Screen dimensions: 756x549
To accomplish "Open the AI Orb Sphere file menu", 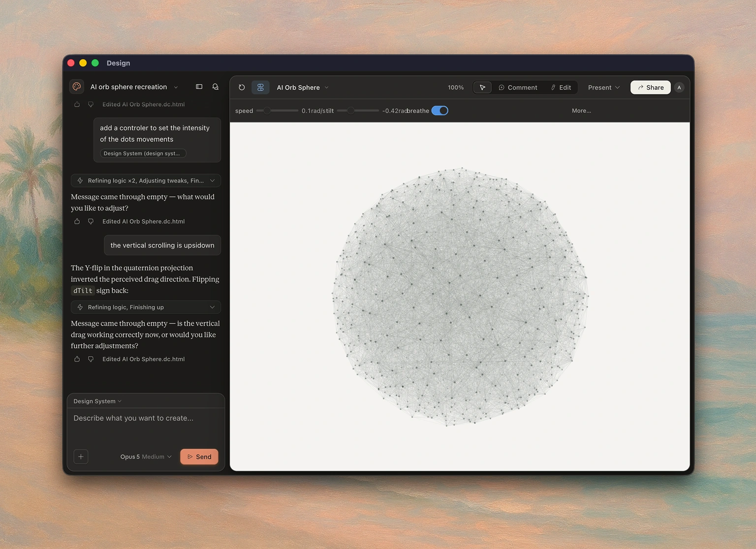I will click(303, 88).
